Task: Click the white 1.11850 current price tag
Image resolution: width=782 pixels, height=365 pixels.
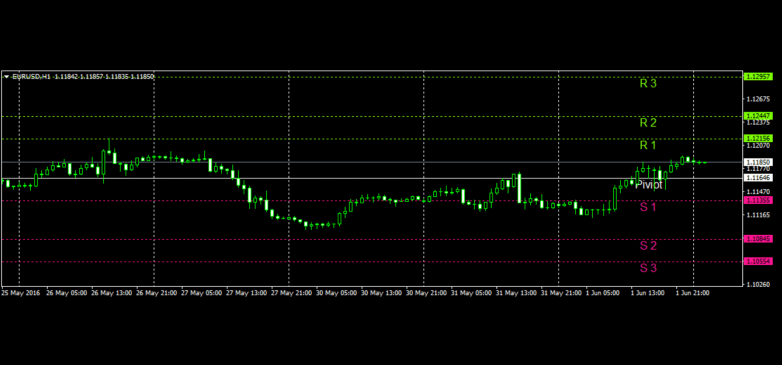Action: [x=758, y=162]
